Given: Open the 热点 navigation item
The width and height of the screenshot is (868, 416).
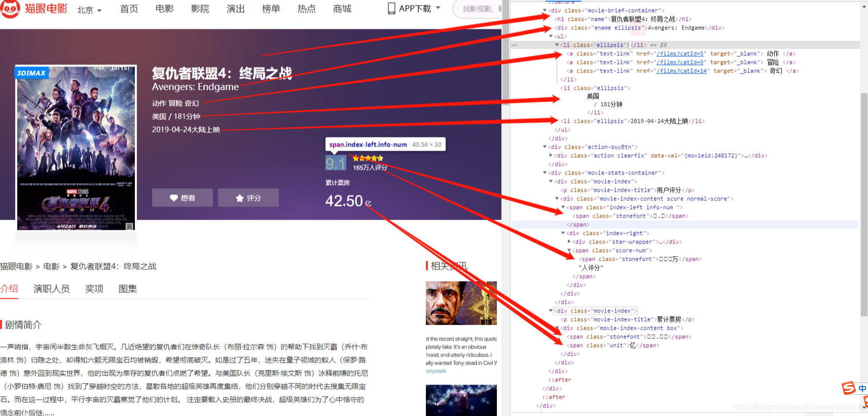Looking at the screenshot, I should pos(306,9).
